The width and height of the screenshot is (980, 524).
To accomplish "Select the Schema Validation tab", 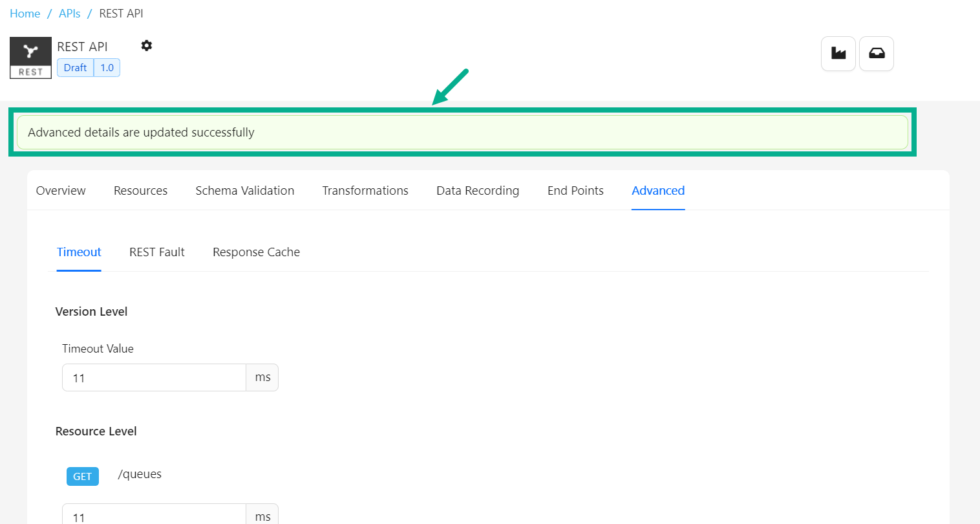I will click(x=245, y=191).
